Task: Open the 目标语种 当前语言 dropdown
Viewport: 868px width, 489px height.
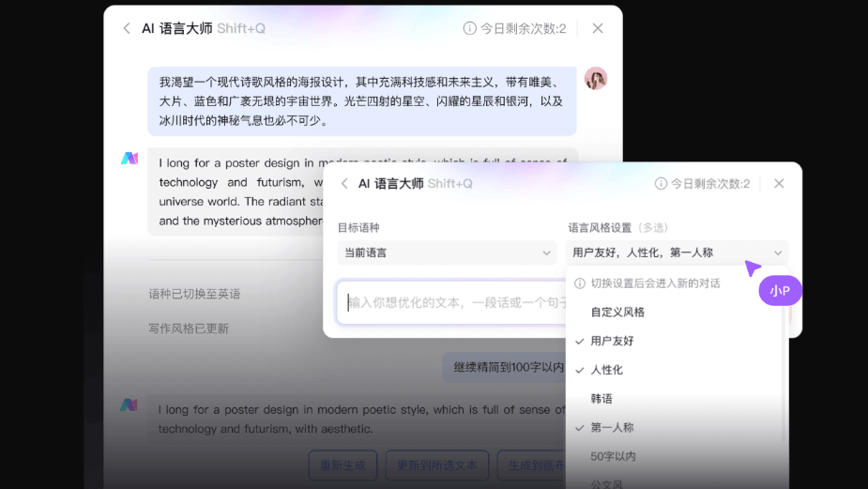Action: [448, 253]
